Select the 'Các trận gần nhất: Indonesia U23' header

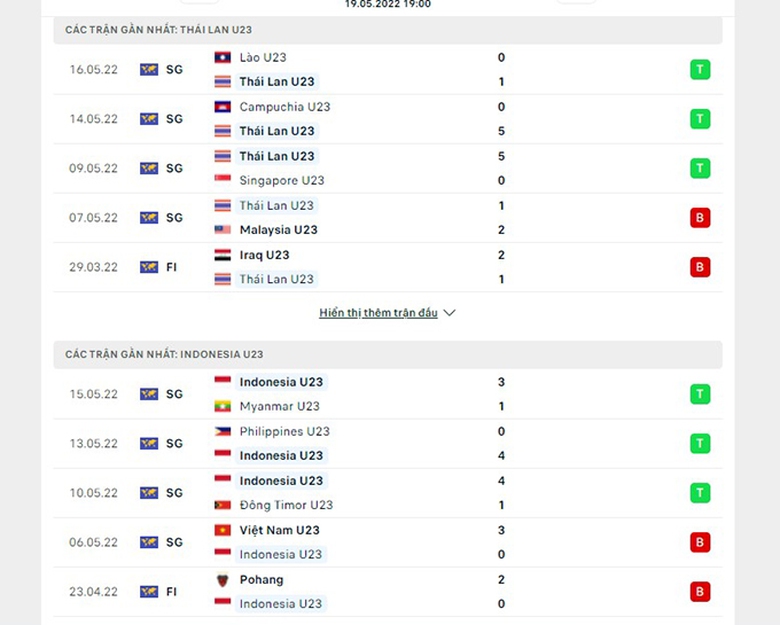(x=164, y=355)
